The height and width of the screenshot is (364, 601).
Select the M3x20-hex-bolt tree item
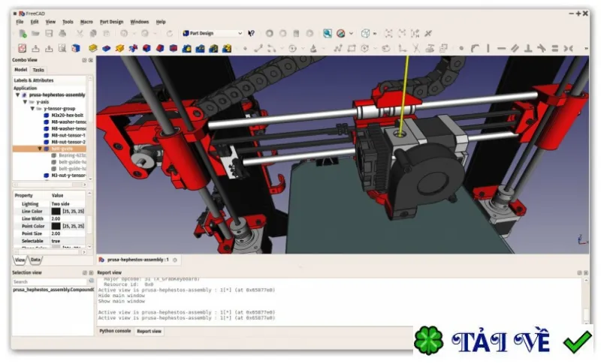tap(67, 116)
